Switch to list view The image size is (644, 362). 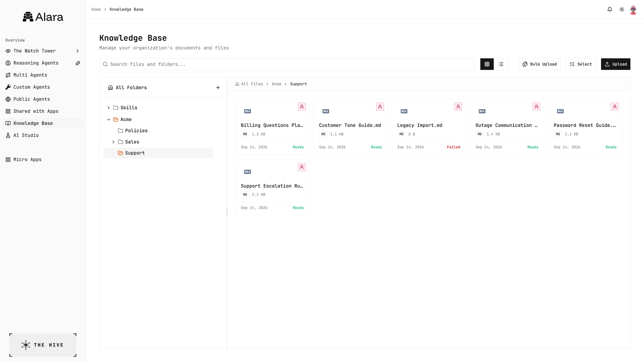[501, 64]
